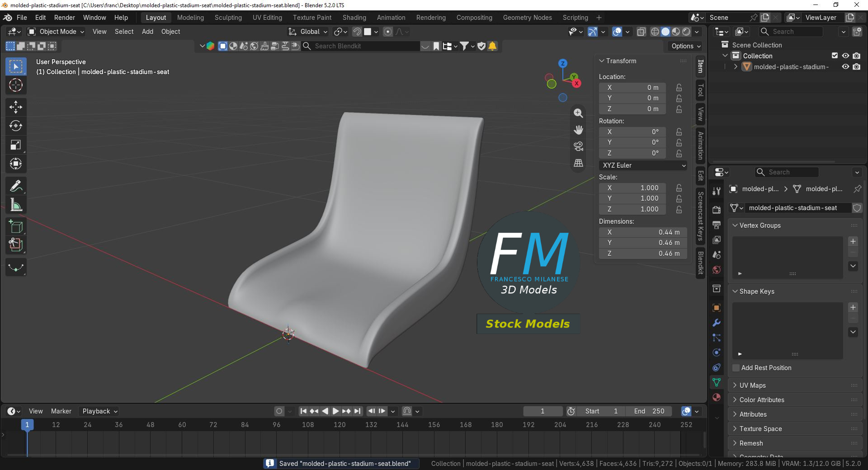Image resolution: width=868 pixels, height=470 pixels.
Task: Activate the Scale tool
Action: 16,145
